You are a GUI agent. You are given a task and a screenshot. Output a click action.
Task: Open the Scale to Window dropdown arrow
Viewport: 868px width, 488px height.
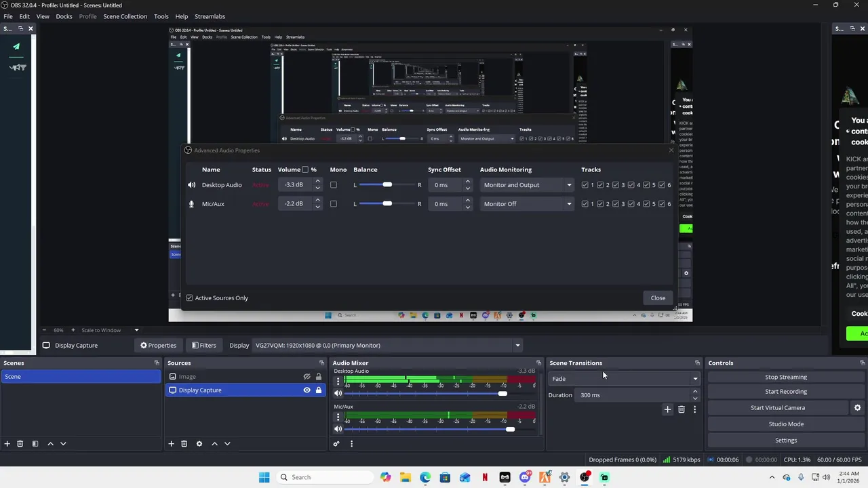click(x=136, y=330)
